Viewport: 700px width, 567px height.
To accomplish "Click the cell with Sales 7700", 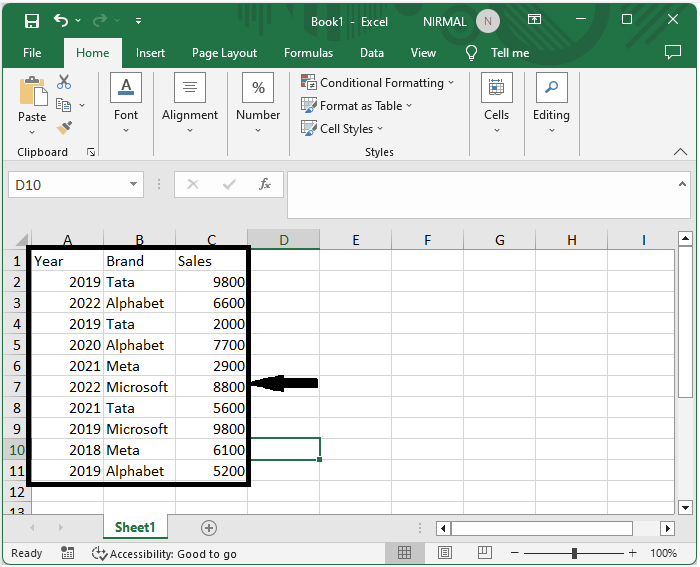I will coord(212,345).
